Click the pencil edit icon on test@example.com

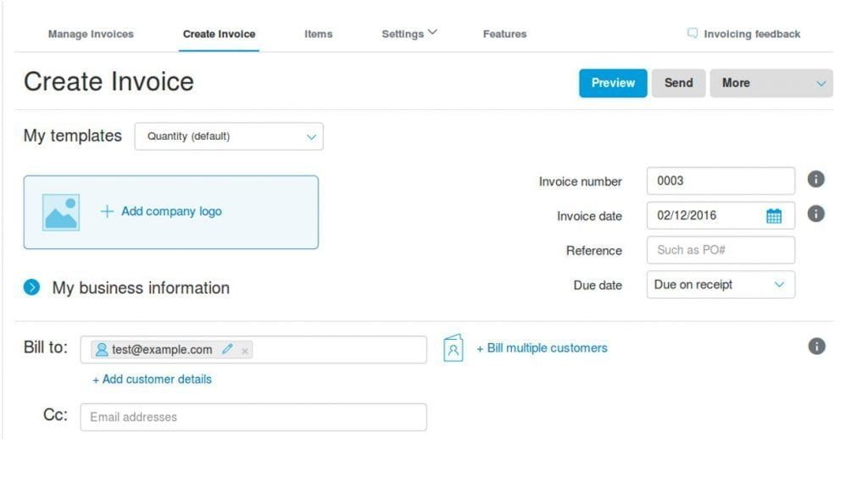click(x=226, y=349)
